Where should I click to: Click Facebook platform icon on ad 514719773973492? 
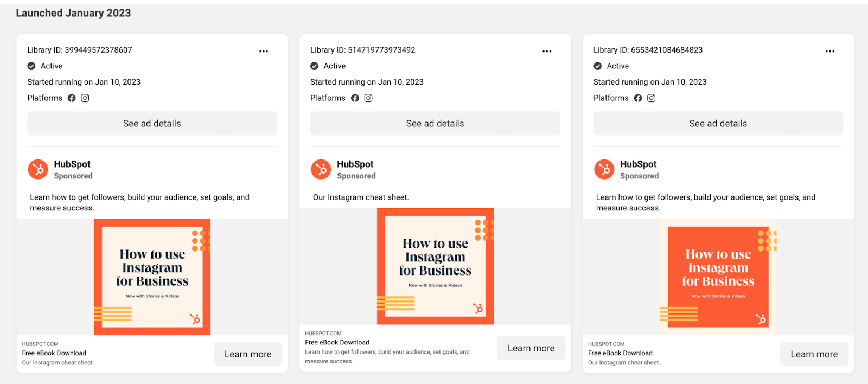[x=355, y=98]
